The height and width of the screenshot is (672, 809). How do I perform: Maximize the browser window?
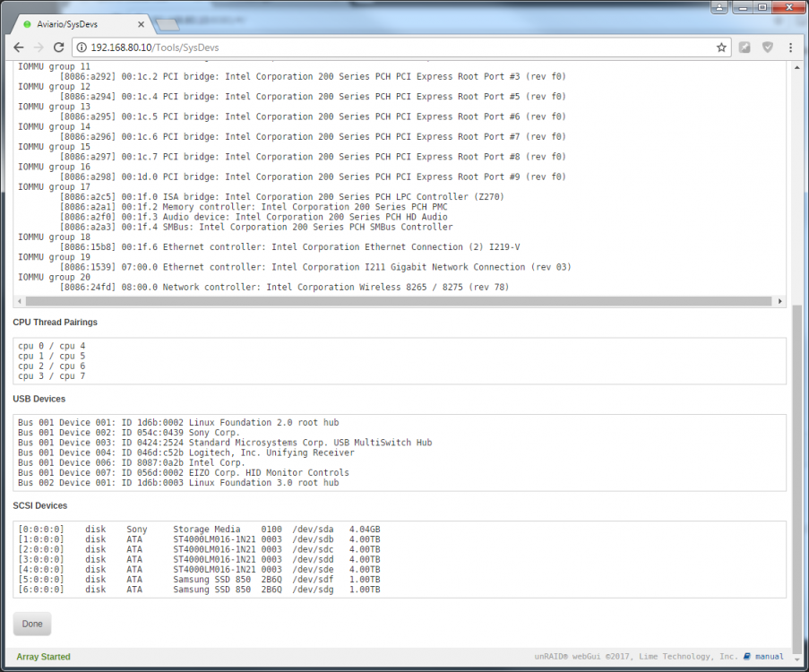coord(762,7)
